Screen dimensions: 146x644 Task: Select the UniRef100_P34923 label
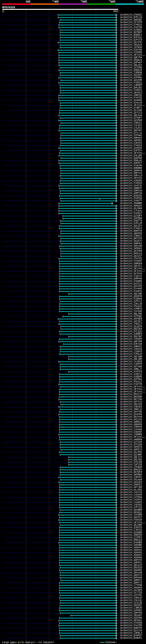[x=131, y=228]
